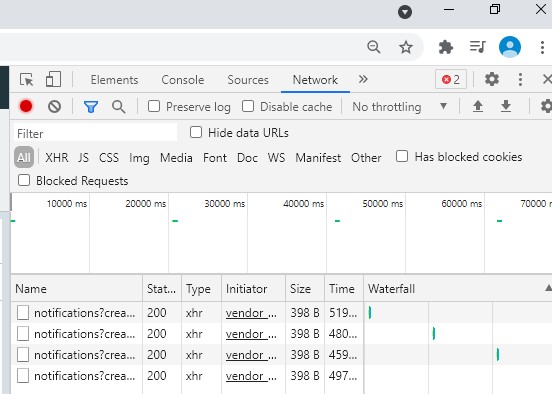Import a HAR file with the upload arrow

point(478,106)
